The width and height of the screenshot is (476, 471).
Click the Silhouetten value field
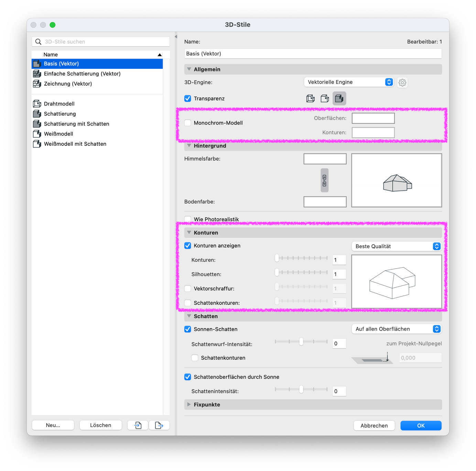click(x=339, y=274)
